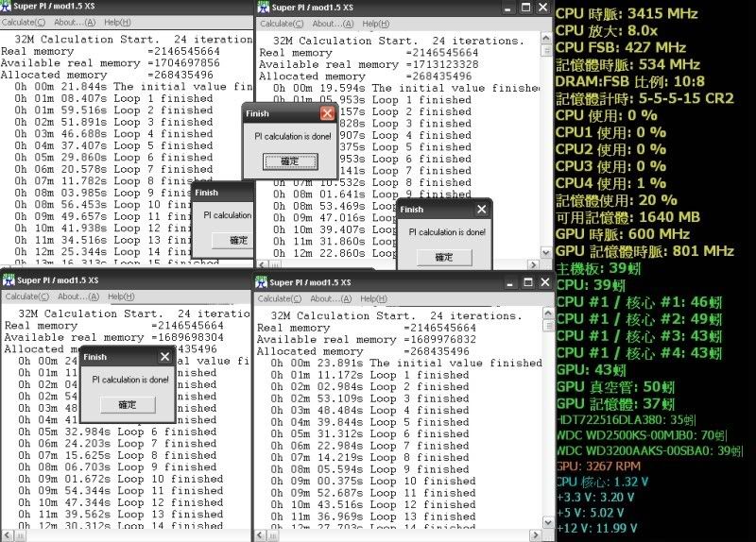Open the Calculate menu in the 1704697856 memory window
Viewport: 756px width, 542px height.
pyautogui.click(x=23, y=22)
